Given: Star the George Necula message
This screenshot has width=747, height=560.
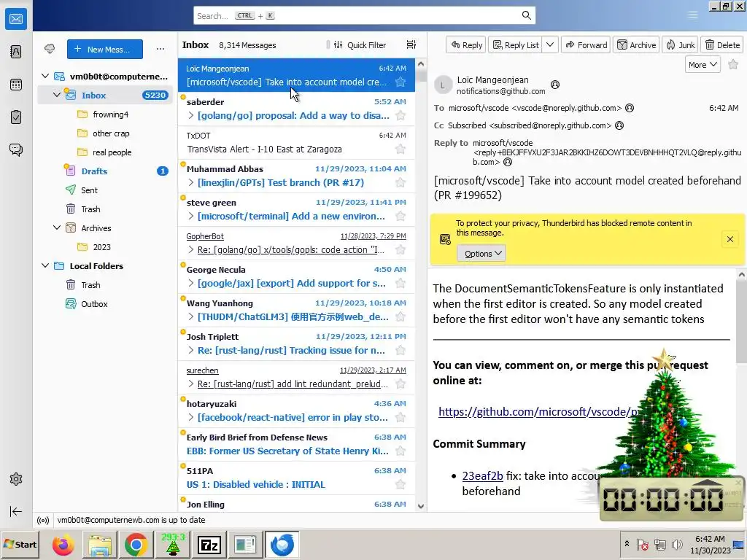Looking at the screenshot, I should tap(400, 284).
